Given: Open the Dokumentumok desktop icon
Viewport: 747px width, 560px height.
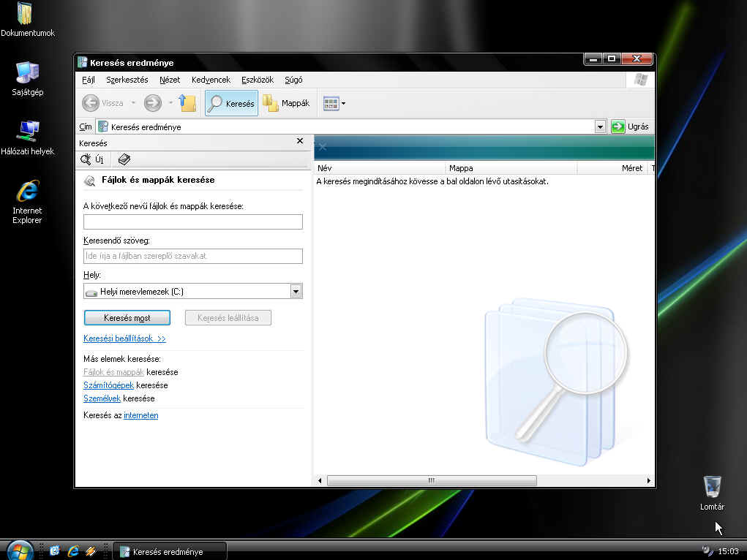Looking at the screenshot, I should click(x=27, y=20).
